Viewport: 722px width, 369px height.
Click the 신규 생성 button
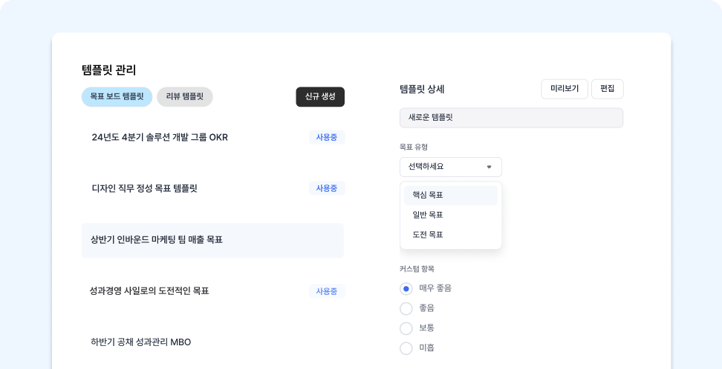coord(320,97)
